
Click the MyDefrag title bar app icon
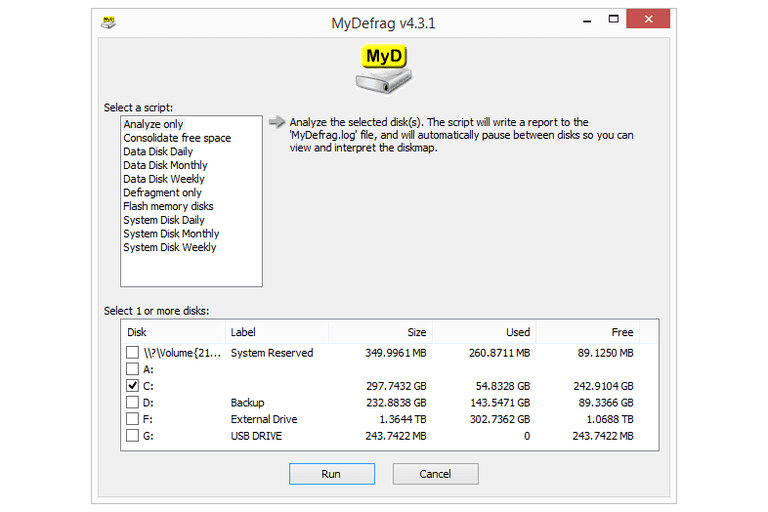pos(107,23)
